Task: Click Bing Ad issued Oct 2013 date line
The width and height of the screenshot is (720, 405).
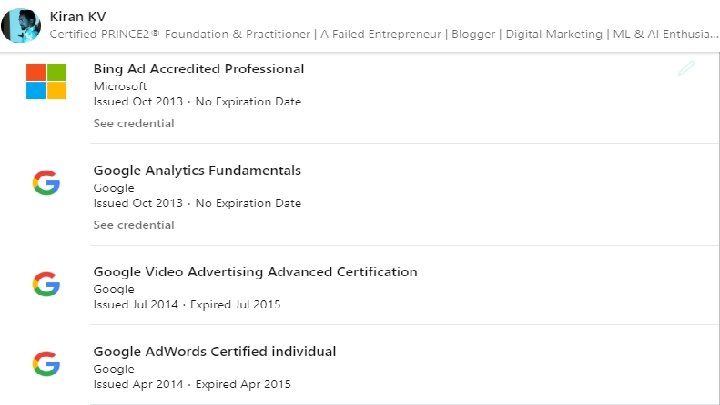Action: (197, 102)
